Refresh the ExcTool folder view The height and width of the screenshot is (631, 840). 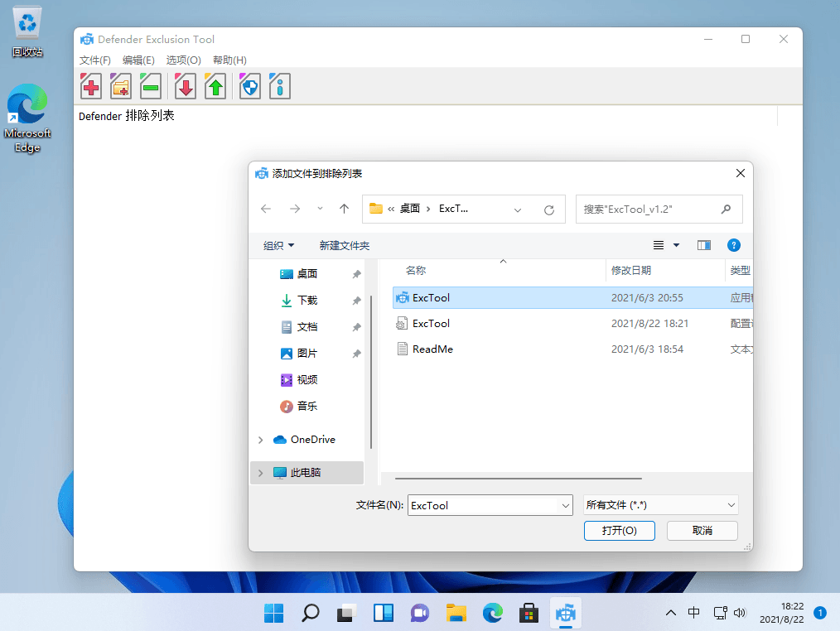[x=549, y=210]
